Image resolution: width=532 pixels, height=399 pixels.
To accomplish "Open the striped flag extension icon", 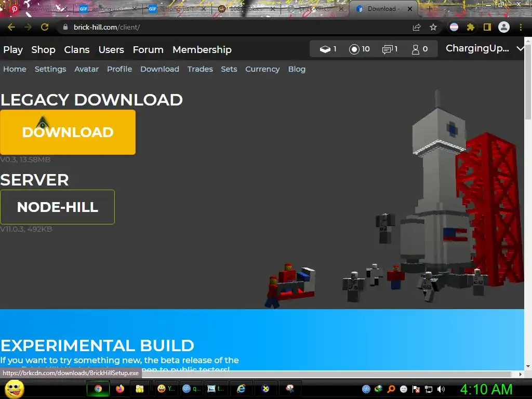I will click(x=454, y=27).
